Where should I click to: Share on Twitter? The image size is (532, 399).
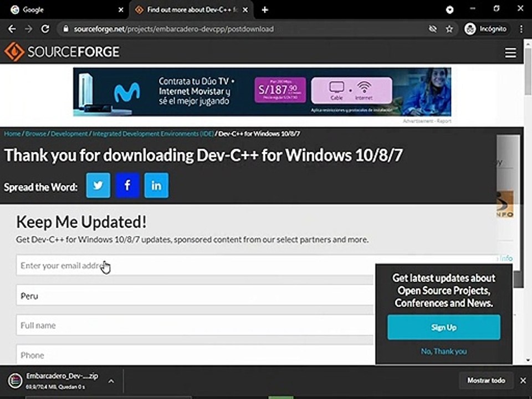pos(98,185)
